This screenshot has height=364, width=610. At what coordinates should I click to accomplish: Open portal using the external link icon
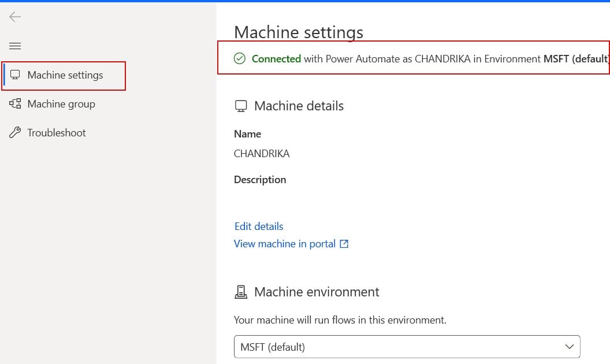pyautogui.click(x=344, y=243)
